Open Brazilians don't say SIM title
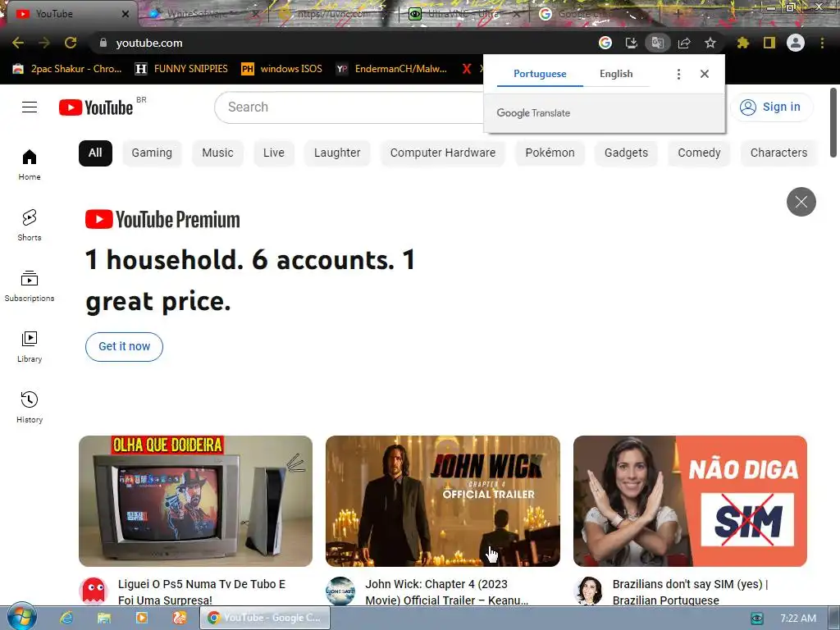The image size is (840, 630). [x=691, y=591]
